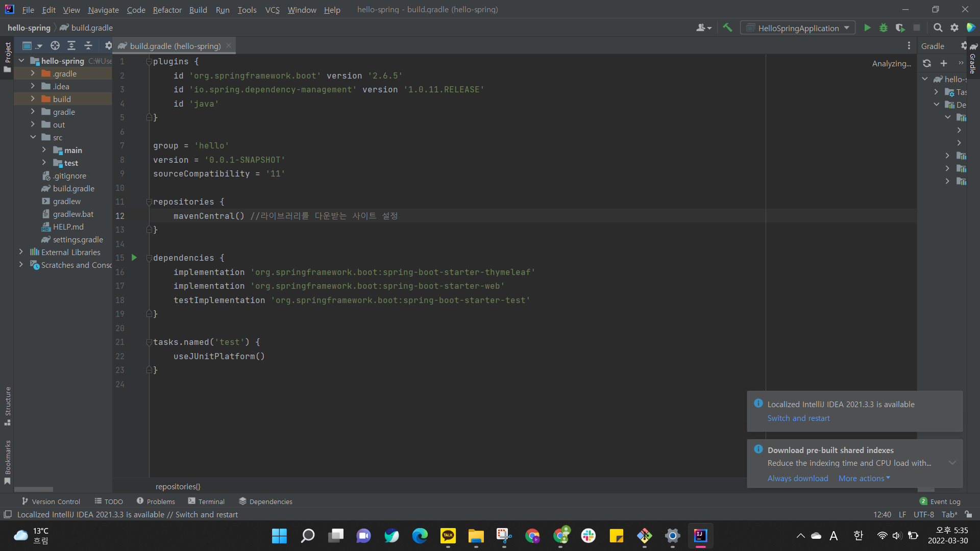Start debugging with the bug icon
This screenshot has height=551, width=980.
coord(884,28)
